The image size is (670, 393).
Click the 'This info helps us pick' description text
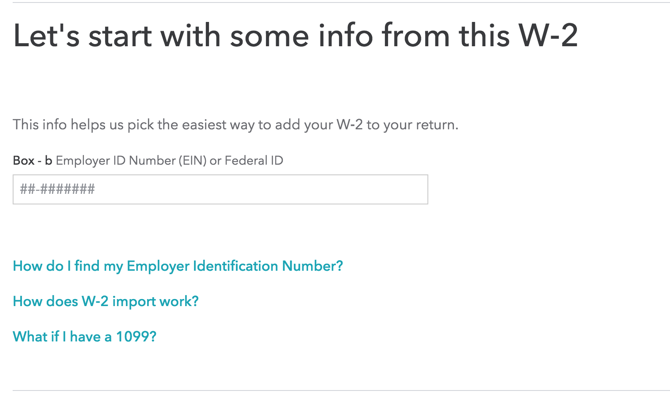click(x=235, y=125)
